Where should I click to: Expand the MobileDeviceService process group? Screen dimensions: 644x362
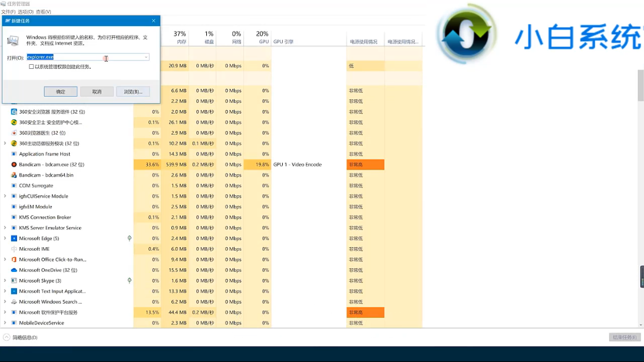click(x=5, y=323)
